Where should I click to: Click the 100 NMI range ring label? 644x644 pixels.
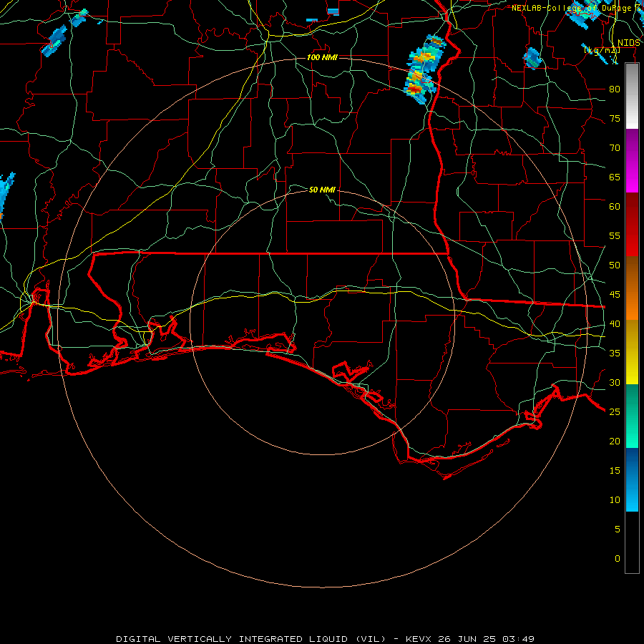click(x=322, y=57)
